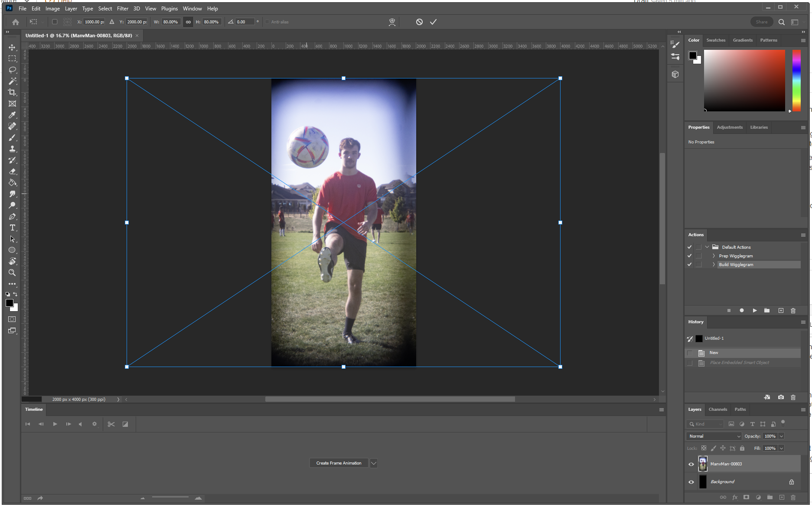Screen dimensions: 812x507
Task: Switch to the Swatches tab
Action: coord(716,40)
